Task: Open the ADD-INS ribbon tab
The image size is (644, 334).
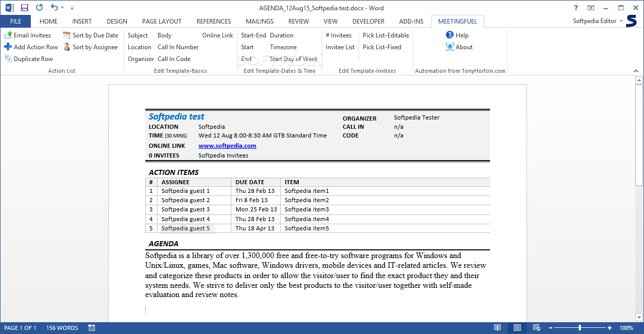Action: 412,22
